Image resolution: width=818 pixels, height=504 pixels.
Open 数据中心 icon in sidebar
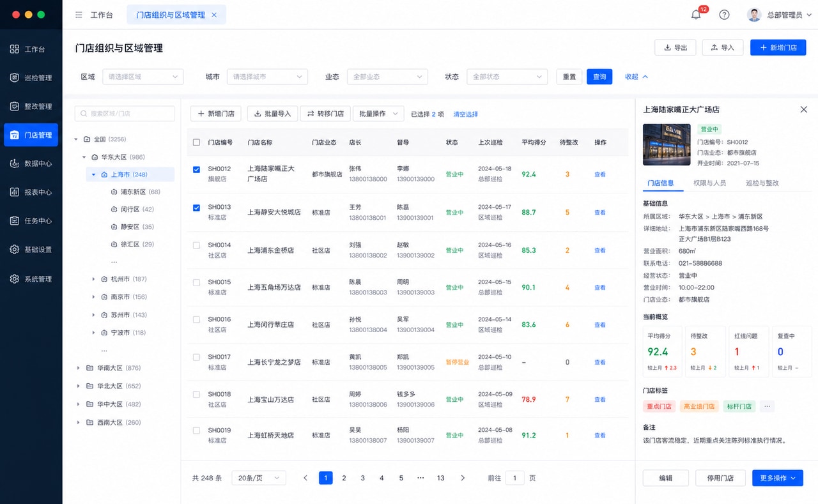[14, 164]
